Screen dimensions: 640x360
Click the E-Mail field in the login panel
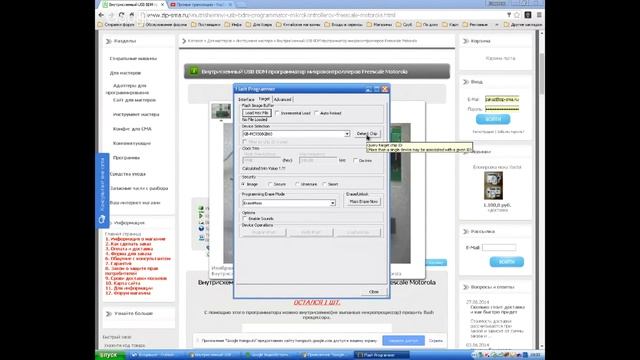click(502, 99)
